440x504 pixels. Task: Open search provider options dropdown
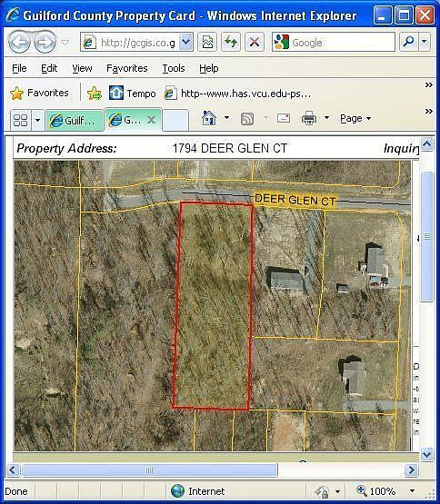tap(425, 42)
